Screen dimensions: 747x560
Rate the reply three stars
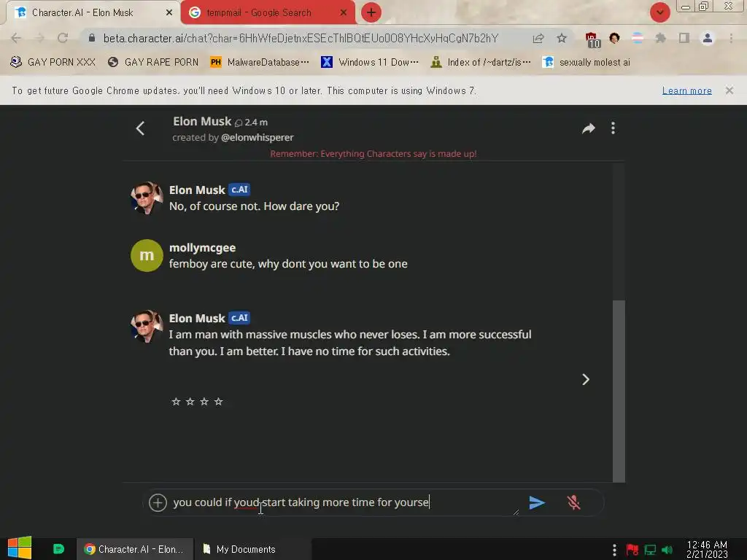(x=204, y=402)
